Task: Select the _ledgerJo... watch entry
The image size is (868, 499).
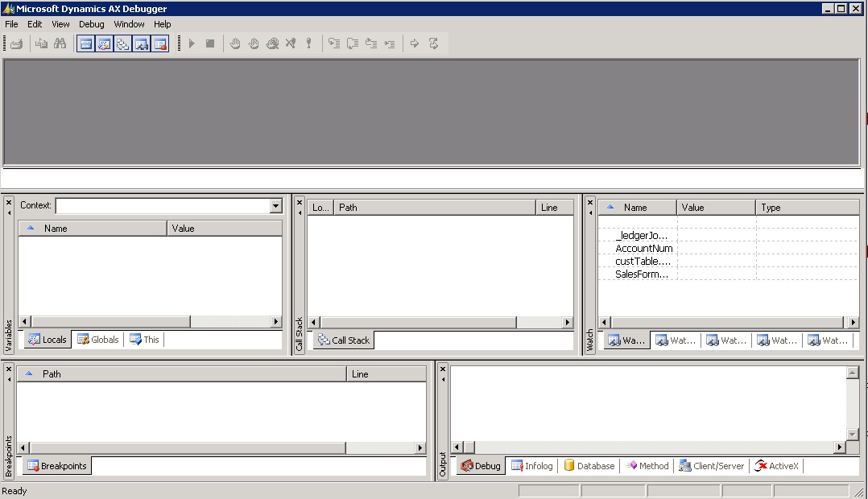Action: tap(641, 235)
